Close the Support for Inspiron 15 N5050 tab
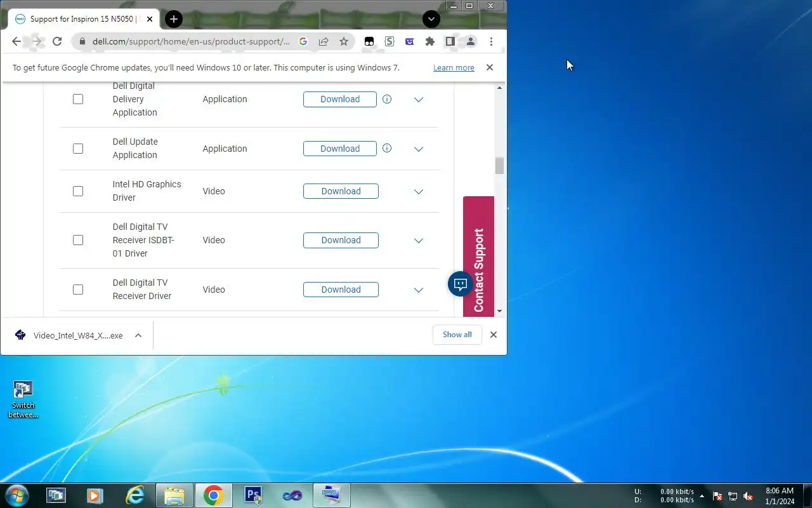The image size is (812, 508). 150,19
